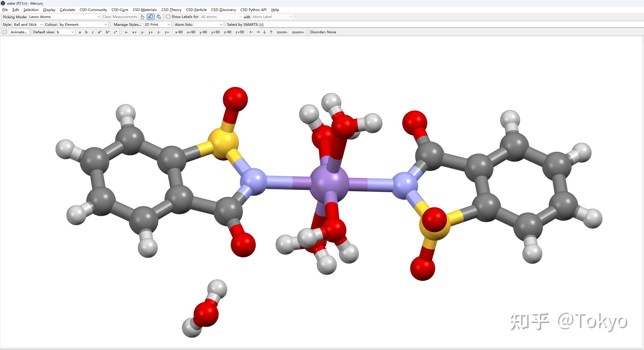The height and width of the screenshot is (350, 644).
Task: Rotate view with x+90 button
Action: [x=191, y=32]
